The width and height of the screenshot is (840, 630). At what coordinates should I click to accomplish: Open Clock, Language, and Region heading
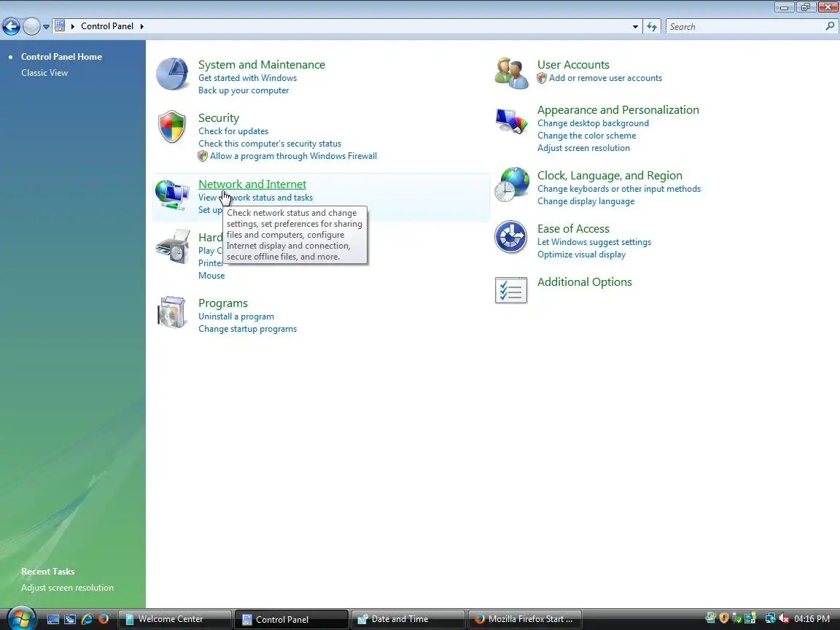click(610, 175)
